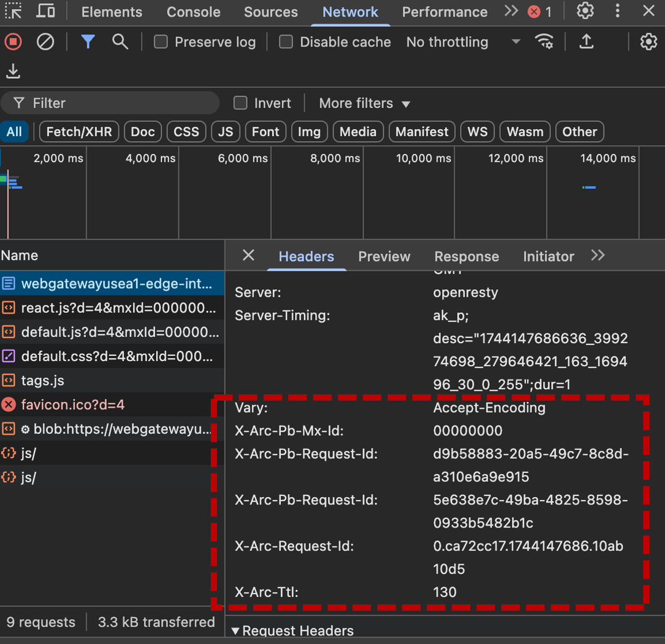
Task: Close the DevTools panel
Action: 648,11
